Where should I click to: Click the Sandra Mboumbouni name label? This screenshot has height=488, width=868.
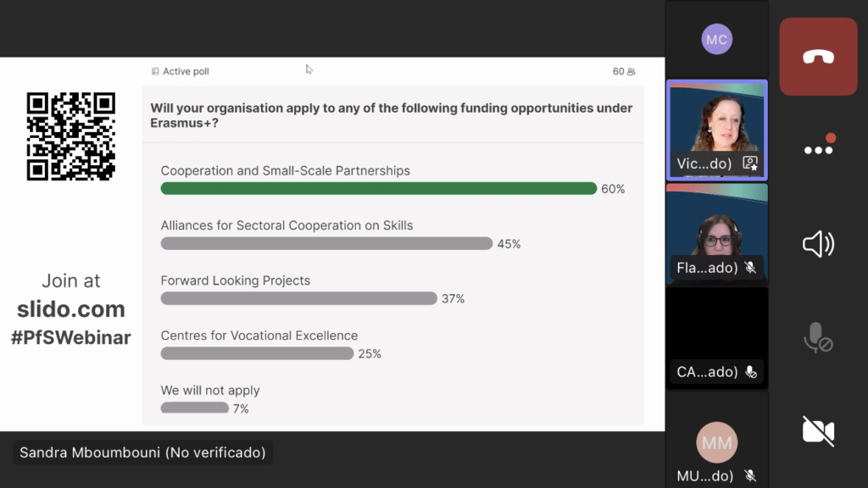142,452
